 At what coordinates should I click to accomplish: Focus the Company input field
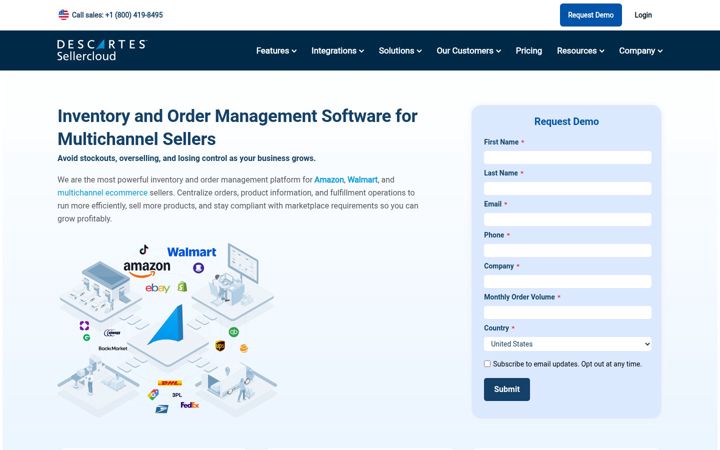[568, 281]
